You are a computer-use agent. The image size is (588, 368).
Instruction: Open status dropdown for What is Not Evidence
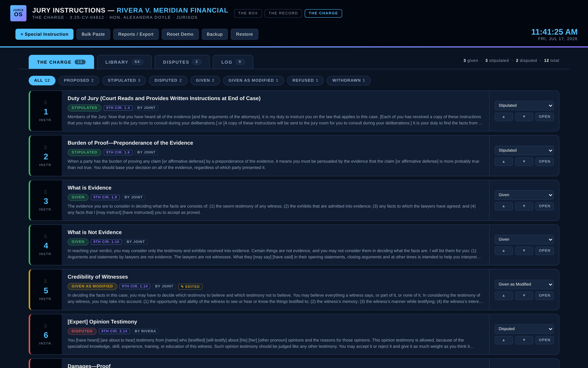524,240
